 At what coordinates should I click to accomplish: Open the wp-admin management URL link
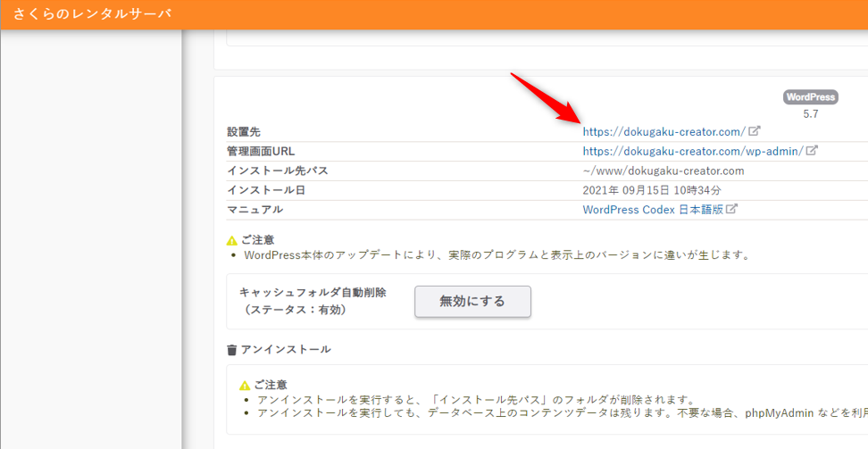[693, 151]
